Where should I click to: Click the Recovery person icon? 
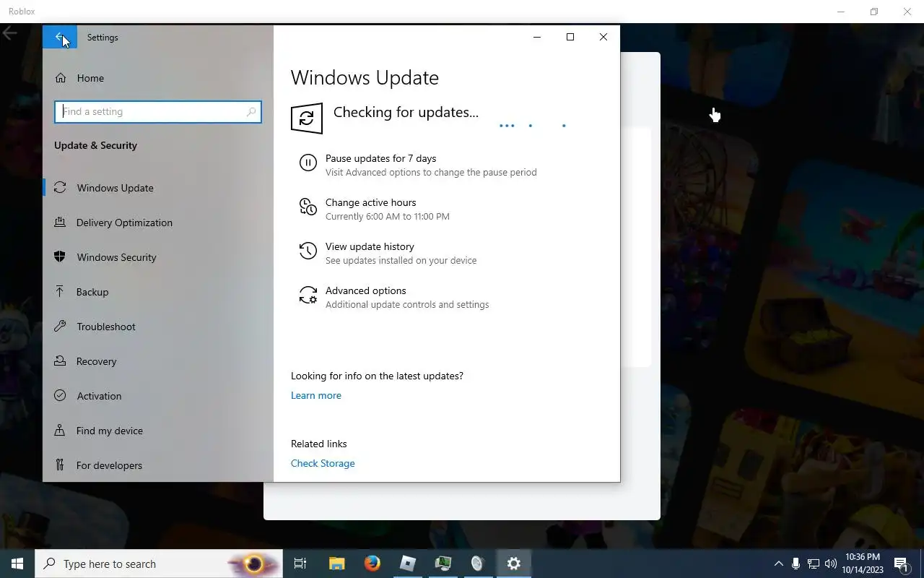(61, 361)
